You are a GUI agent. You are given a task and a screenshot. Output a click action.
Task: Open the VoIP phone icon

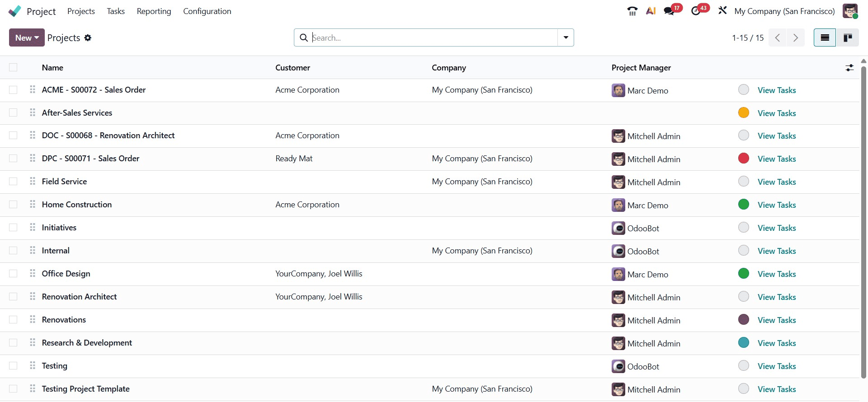point(632,11)
